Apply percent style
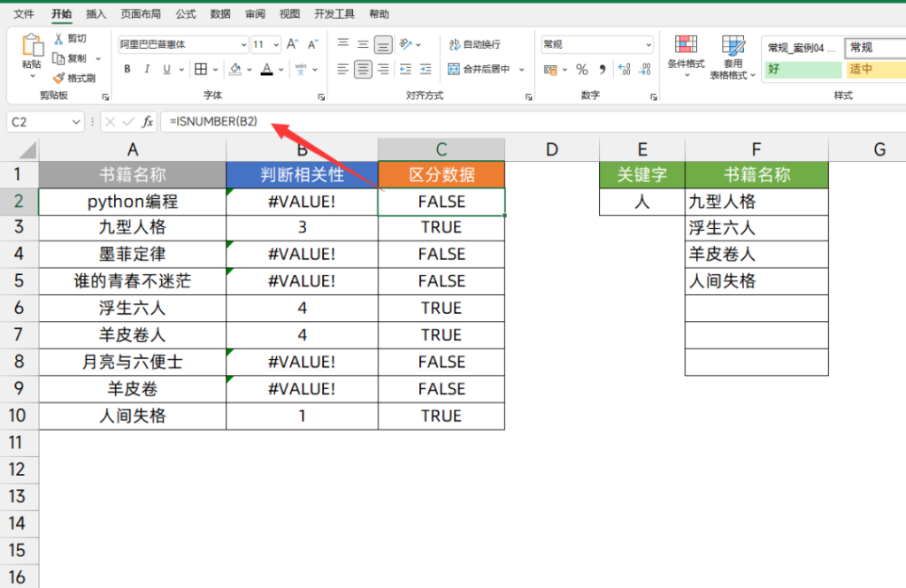Viewport: 906px width, 588px height. 582,70
